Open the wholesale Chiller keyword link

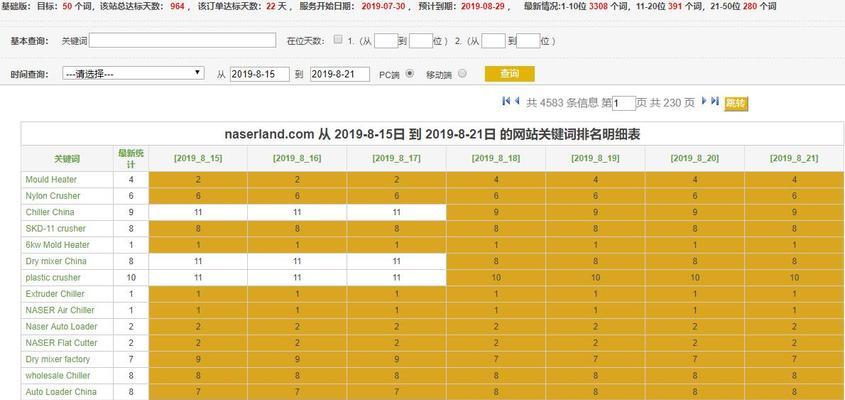(x=58, y=375)
